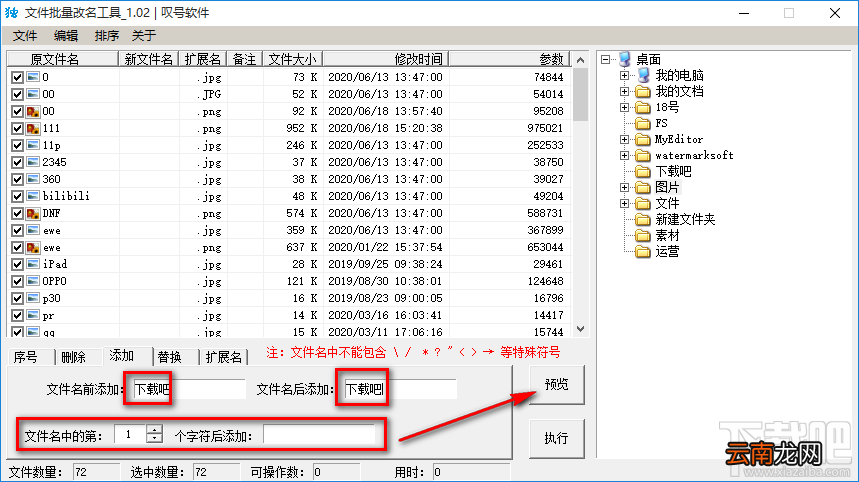The width and height of the screenshot is (859, 482).
Task: Click the 预览 preview button
Action: tap(557, 385)
